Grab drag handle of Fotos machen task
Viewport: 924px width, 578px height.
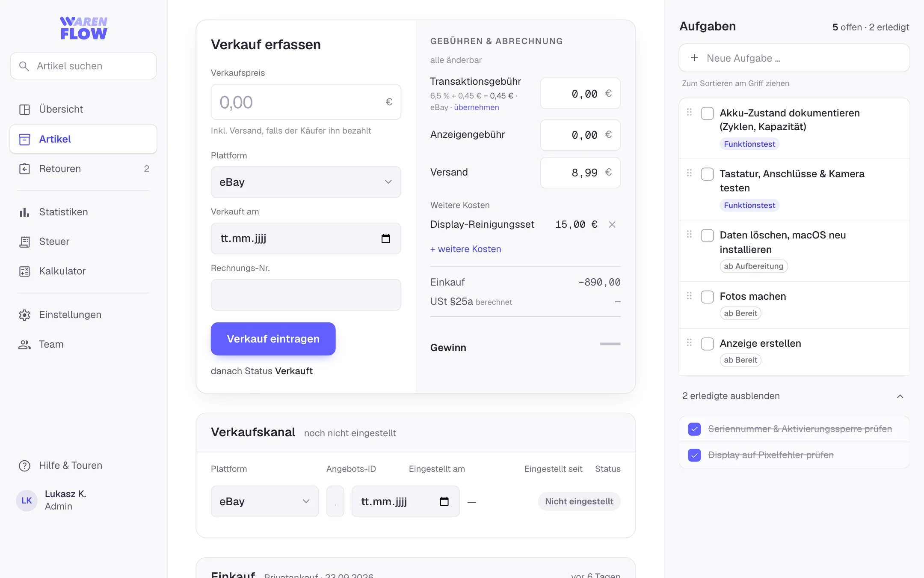point(689,296)
